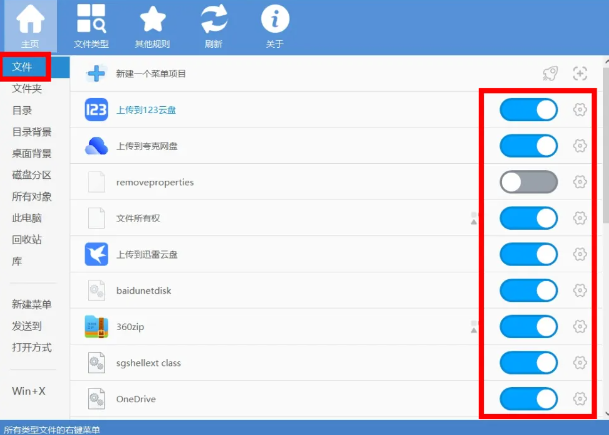Select 文件夹 in the left sidebar
The image size is (609, 435).
pyautogui.click(x=26, y=89)
